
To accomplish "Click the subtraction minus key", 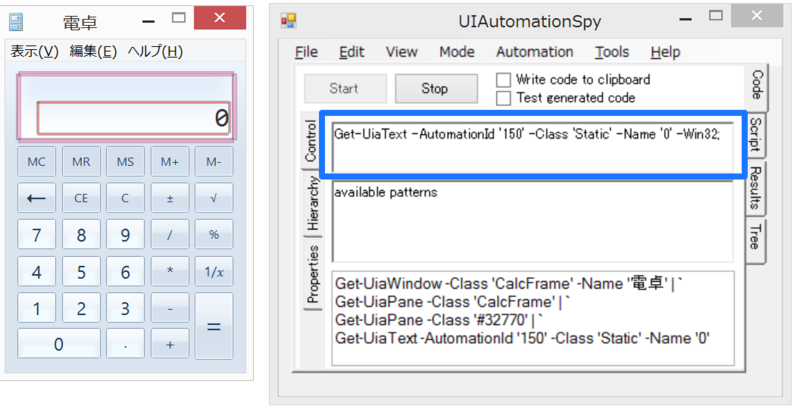I will [x=170, y=308].
